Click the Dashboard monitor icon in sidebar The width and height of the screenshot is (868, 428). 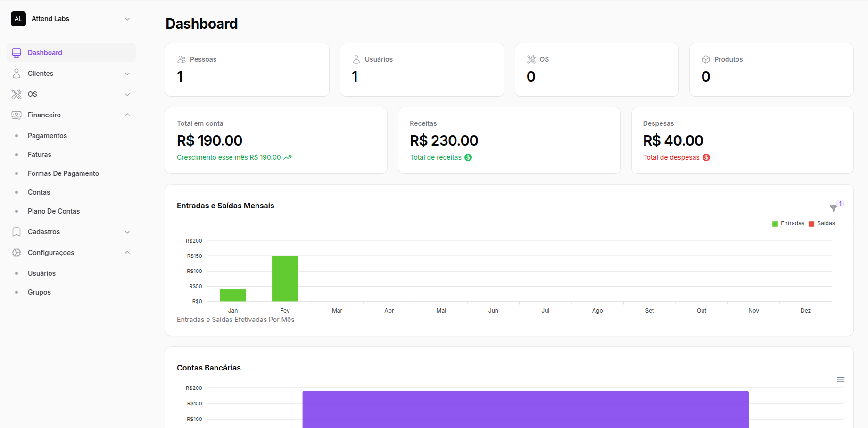(17, 53)
